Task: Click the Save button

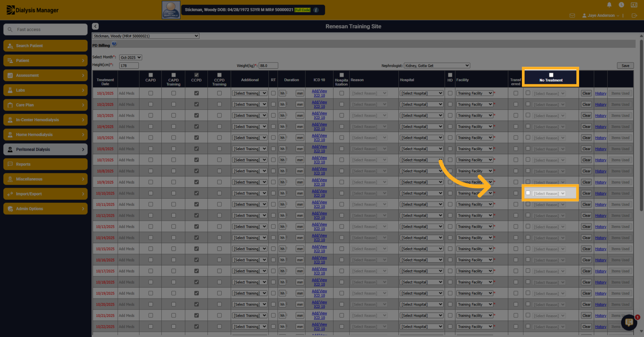Action: [x=625, y=66]
